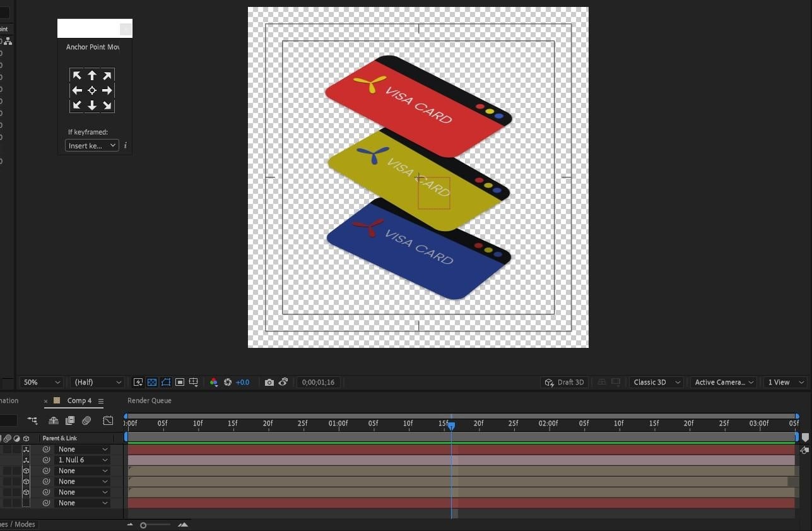Click the +0.0 exposure value
Viewport: 812px width, 531px height.
243,382
